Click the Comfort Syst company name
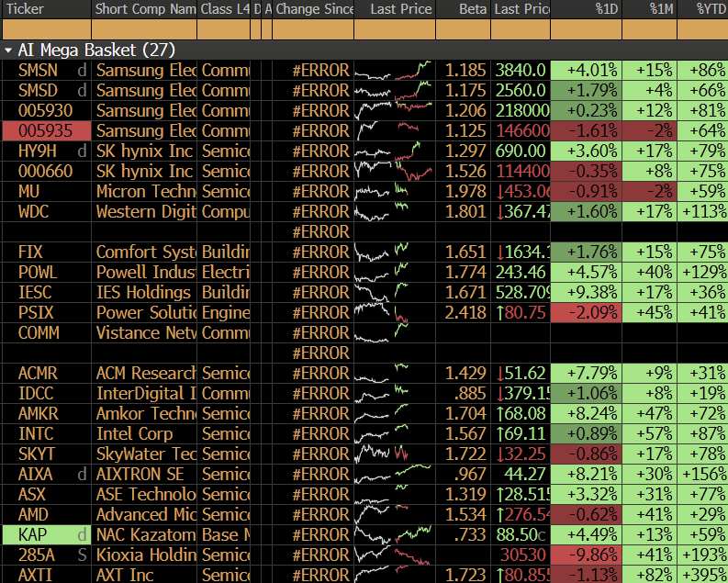 pyautogui.click(x=146, y=252)
